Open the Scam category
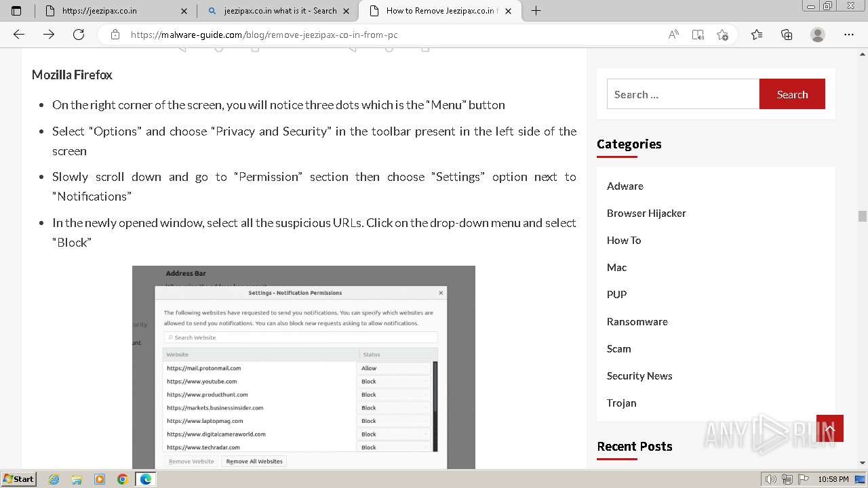 618,348
